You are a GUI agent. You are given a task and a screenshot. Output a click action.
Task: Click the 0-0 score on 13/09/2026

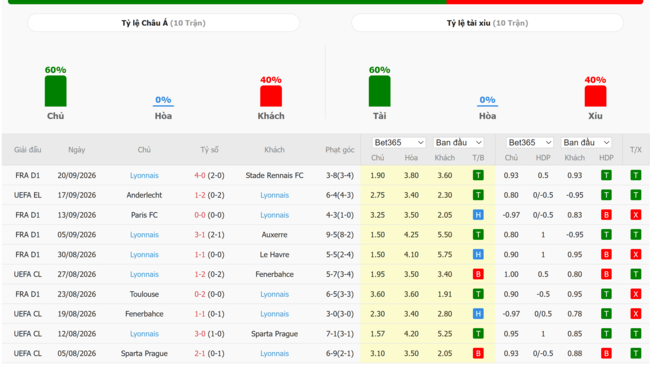click(200, 215)
